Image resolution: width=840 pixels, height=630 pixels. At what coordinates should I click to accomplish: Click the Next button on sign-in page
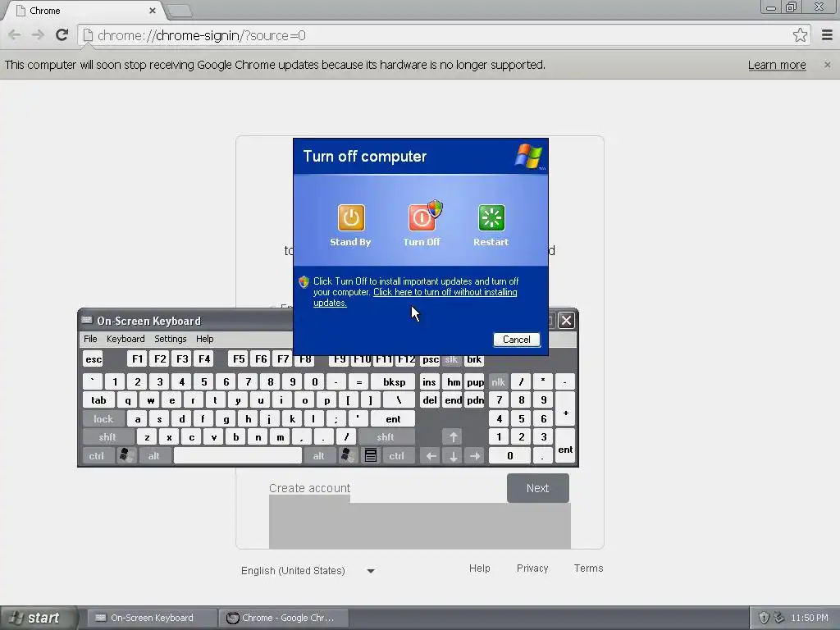(538, 488)
